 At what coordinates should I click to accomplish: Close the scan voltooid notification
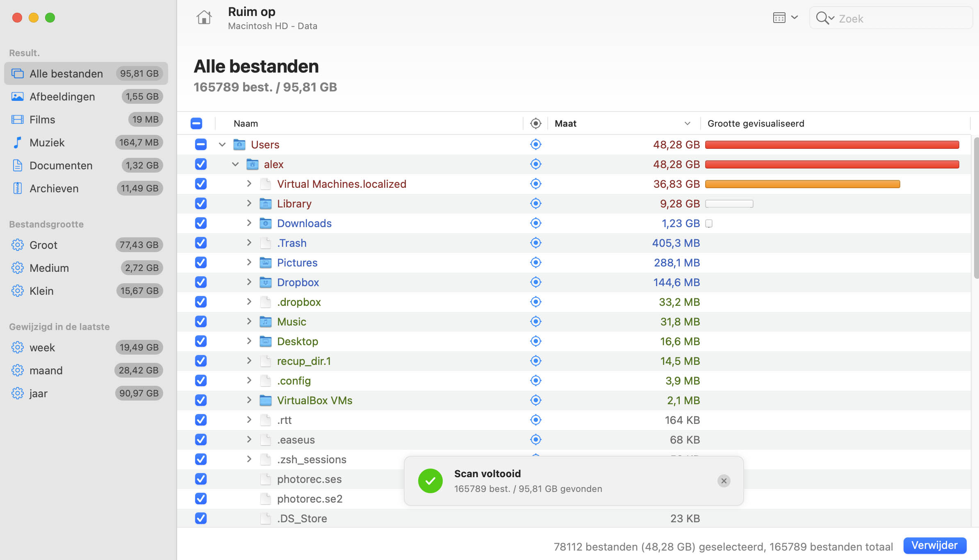coord(724,480)
